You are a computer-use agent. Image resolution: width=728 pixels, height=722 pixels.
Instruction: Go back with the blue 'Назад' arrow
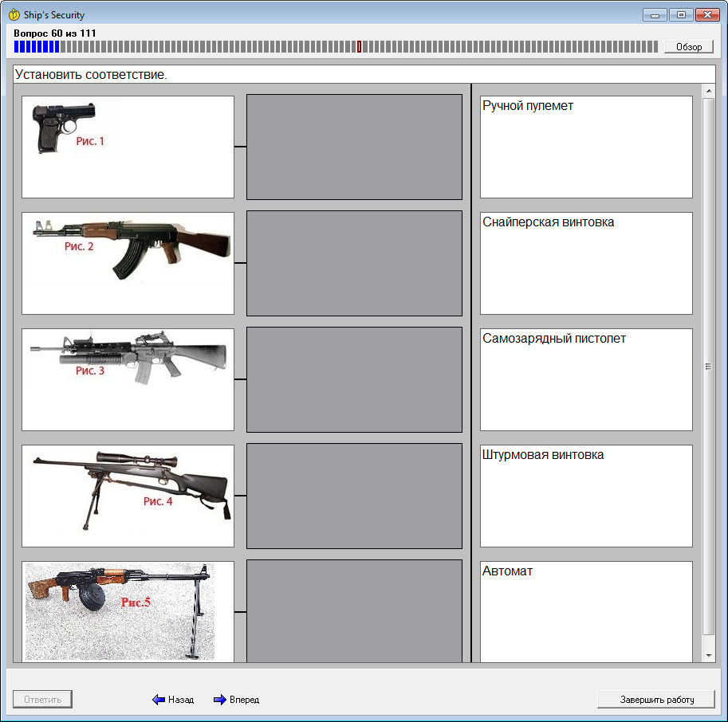pos(173,700)
